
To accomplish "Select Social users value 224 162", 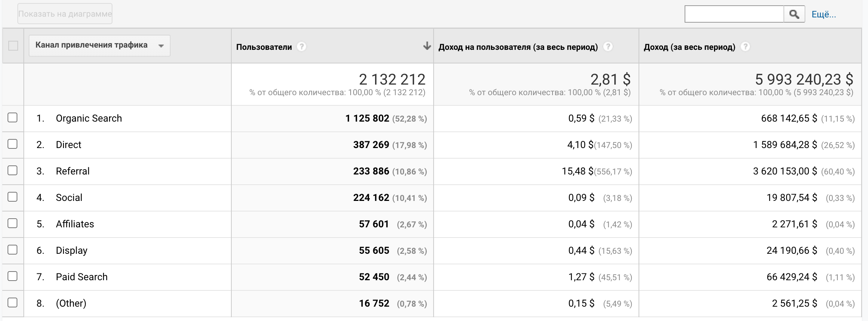I will 371,198.
